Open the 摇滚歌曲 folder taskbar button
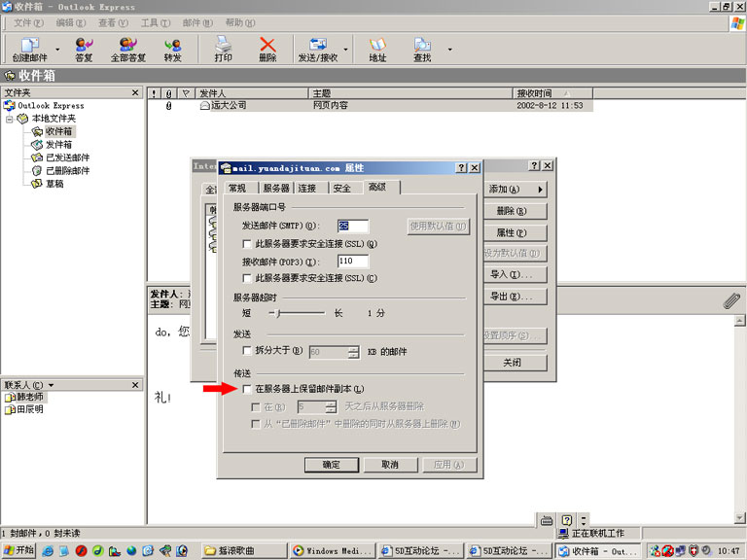Image resolution: width=747 pixels, height=560 pixels. [x=244, y=551]
